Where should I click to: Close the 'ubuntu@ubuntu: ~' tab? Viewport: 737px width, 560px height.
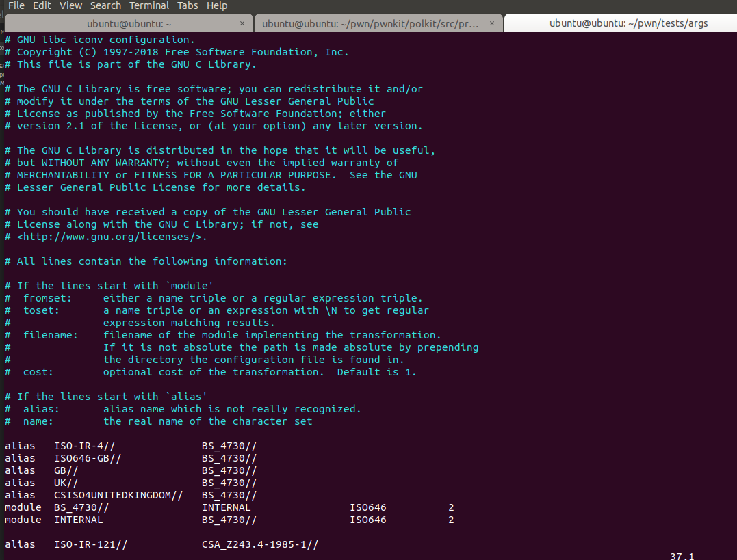pyautogui.click(x=242, y=23)
